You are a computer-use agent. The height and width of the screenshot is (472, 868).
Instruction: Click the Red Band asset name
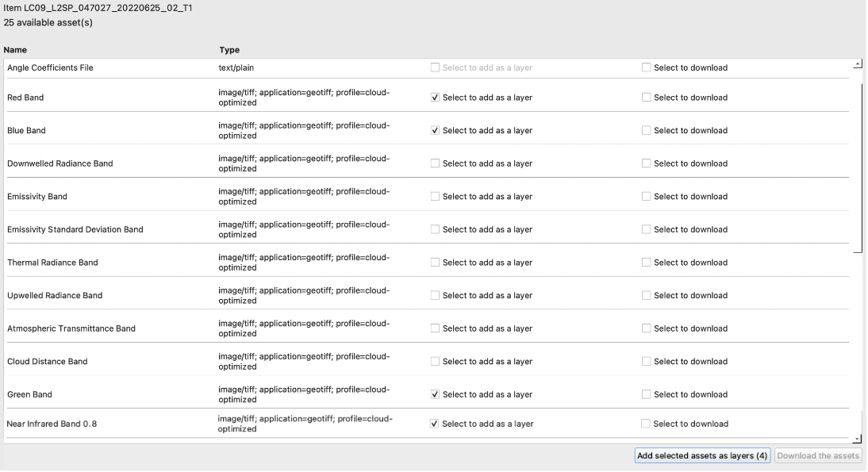click(x=25, y=98)
